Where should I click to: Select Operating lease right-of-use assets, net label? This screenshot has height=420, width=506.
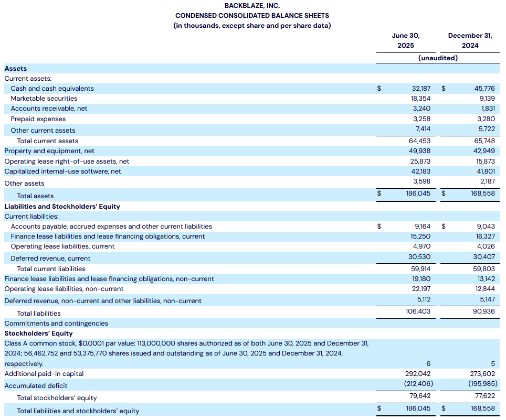67,161
